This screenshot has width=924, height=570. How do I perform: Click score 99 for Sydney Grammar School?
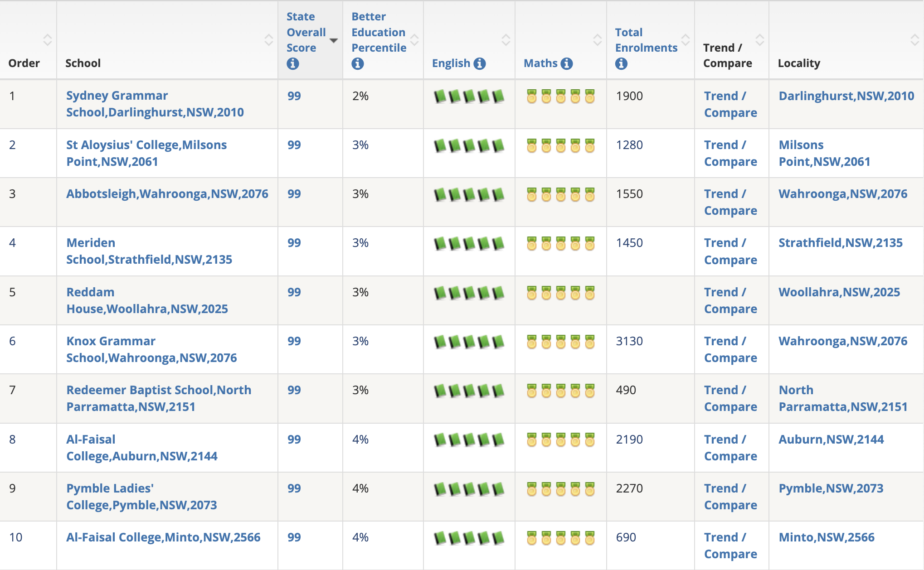(x=294, y=96)
